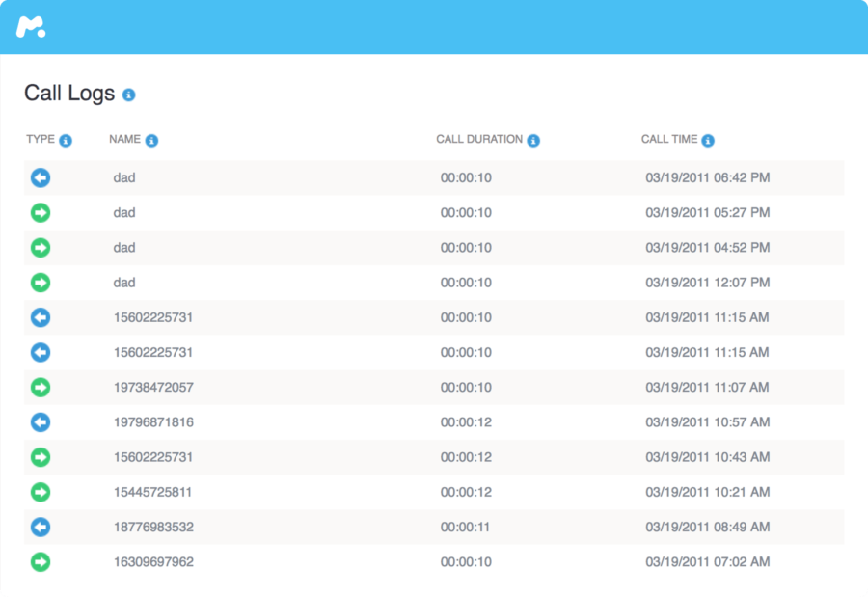This screenshot has width=868, height=597.
Task: Click incoming icon for 18776983532 call
Action: pos(41,527)
